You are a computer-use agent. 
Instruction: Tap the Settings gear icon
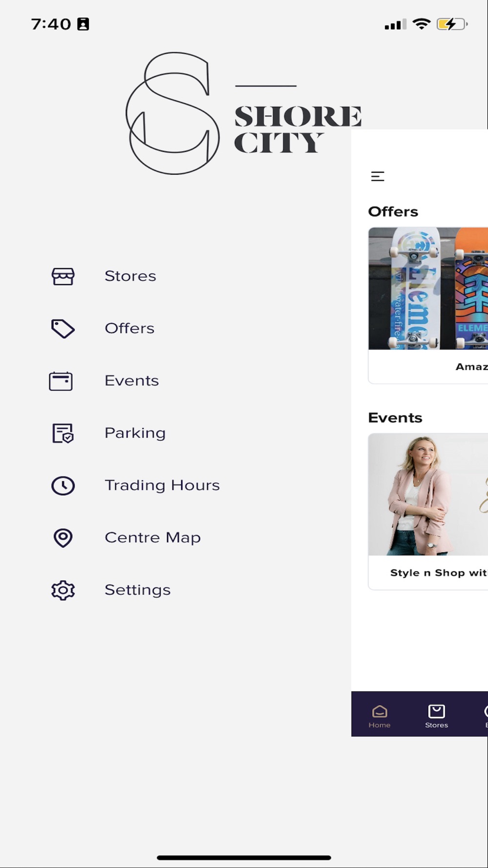(x=63, y=590)
